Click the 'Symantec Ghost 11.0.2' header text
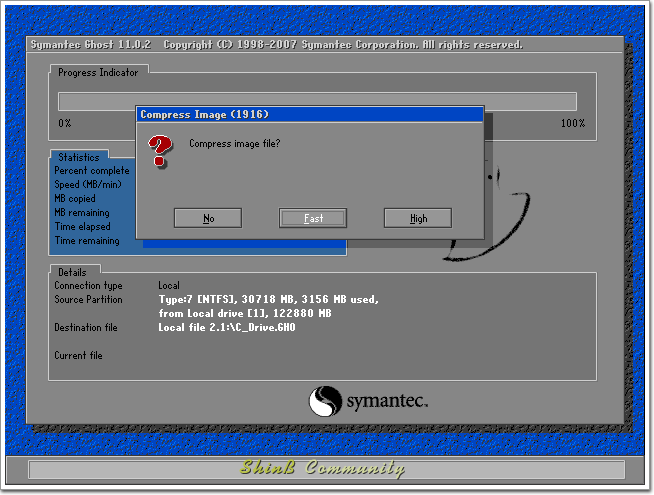This screenshot has height=495, width=654. coord(91,45)
